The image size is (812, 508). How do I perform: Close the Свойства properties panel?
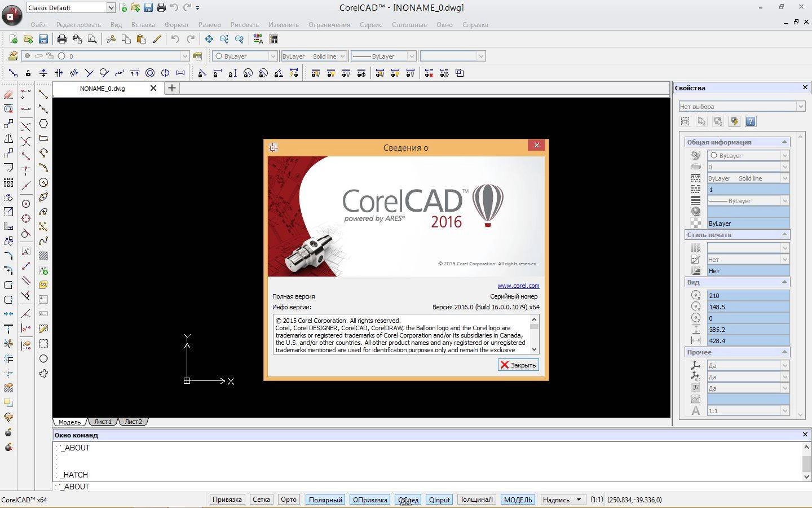click(x=805, y=87)
